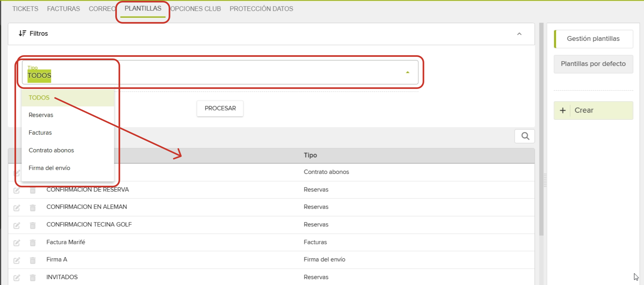Click the plus icon beside Crear
This screenshot has width=644, height=285.
563,110
